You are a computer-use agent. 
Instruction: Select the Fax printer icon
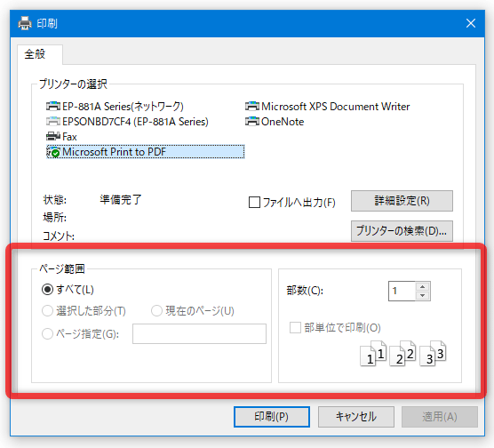tap(53, 137)
